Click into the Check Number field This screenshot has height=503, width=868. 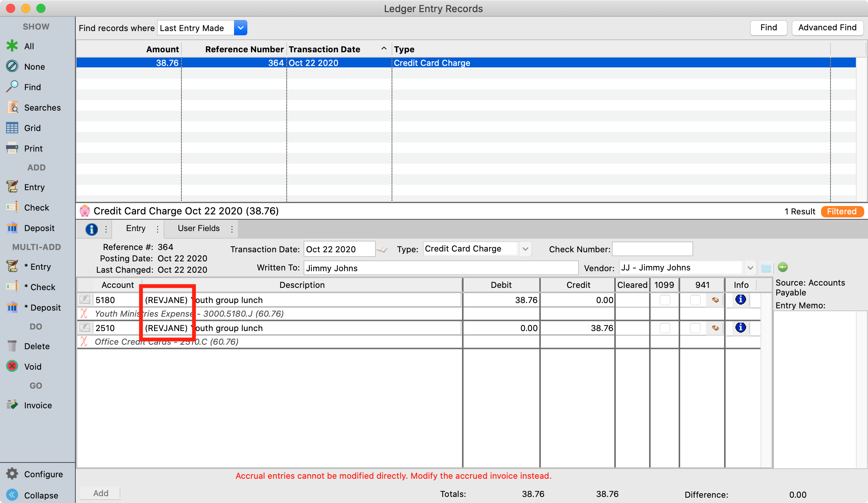tap(652, 249)
